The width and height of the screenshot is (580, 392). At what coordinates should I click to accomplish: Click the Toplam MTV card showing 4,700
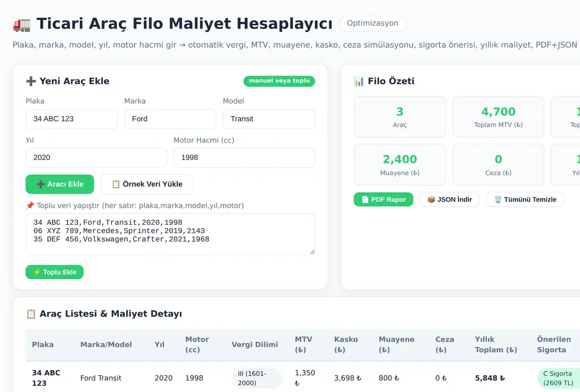click(x=498, y=117)
